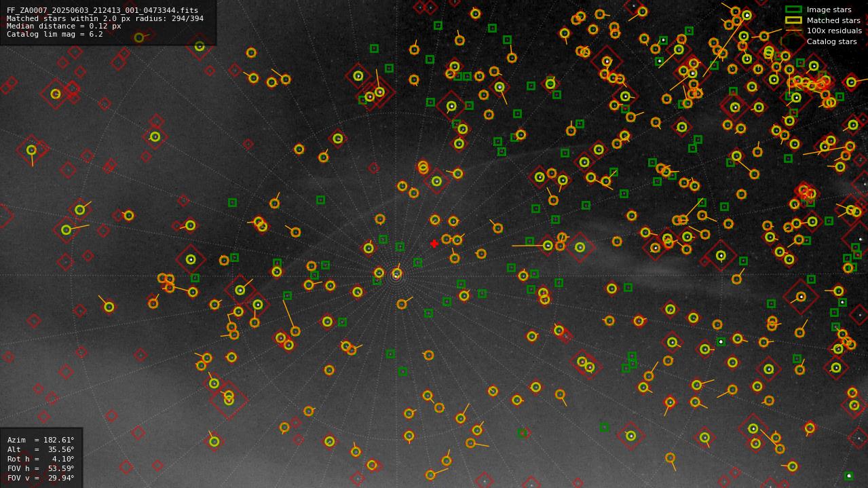Click the yellow Matched stars legend marker

793,20
